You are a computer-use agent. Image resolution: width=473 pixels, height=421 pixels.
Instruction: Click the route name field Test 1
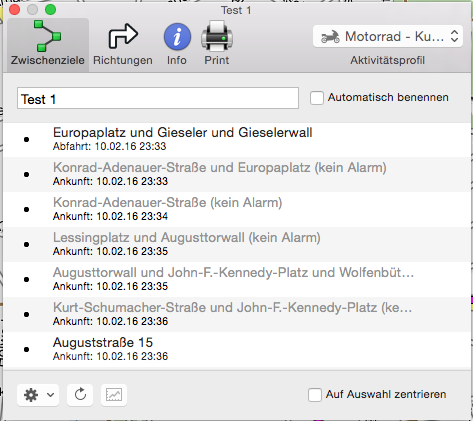158,98
